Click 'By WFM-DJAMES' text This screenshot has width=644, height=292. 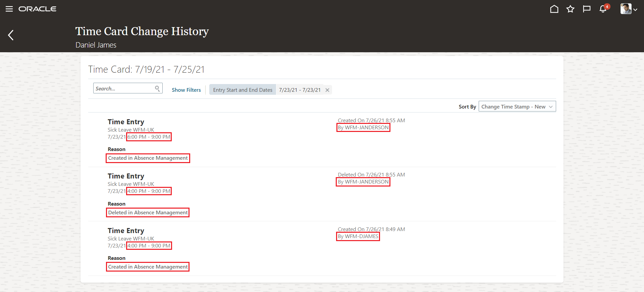[358, 236]
